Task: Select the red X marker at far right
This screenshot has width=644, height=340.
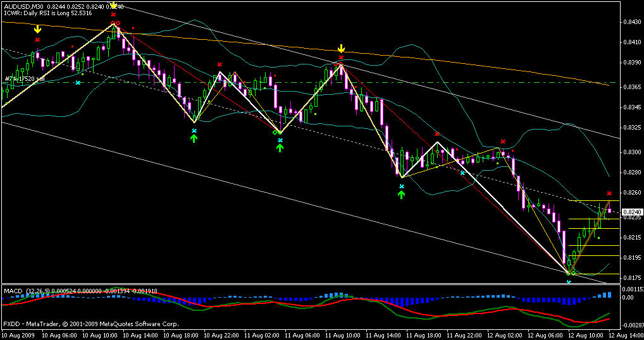Action: pyautogui.click(x=609, y=193)
